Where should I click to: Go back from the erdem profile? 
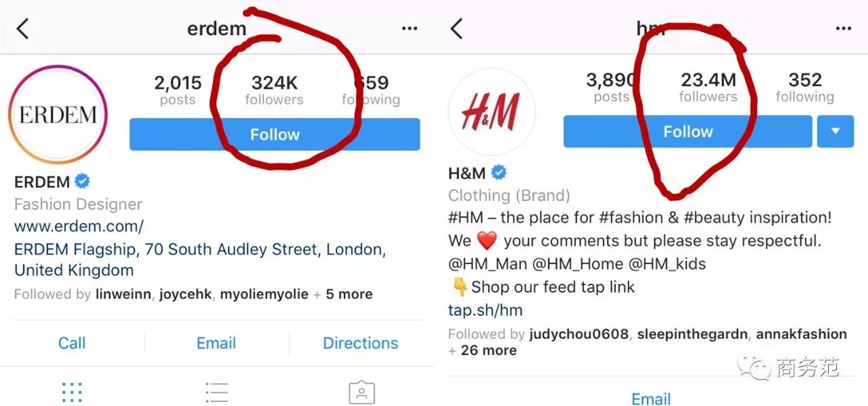coord(22,29)
